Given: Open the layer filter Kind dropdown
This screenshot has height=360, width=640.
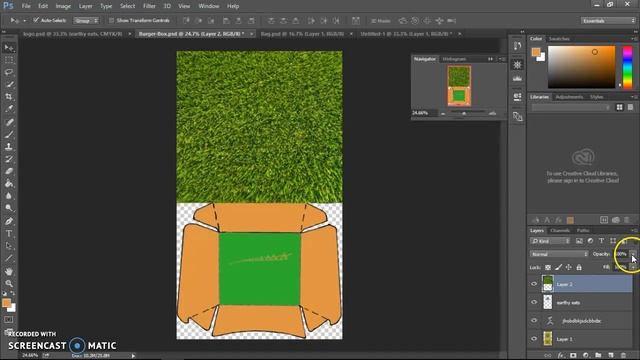Looking at the screenshot, I should (550, 241).
